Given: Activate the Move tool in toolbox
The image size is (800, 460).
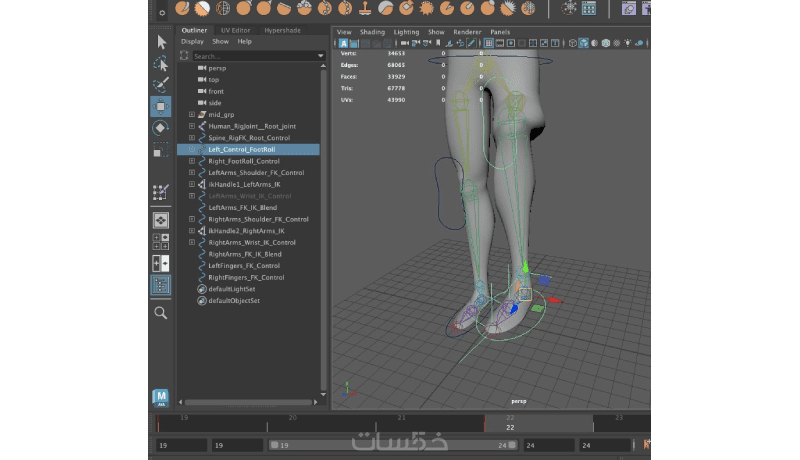Looking at the screenshot, I should pyautogui.click(x=160, y=105).
